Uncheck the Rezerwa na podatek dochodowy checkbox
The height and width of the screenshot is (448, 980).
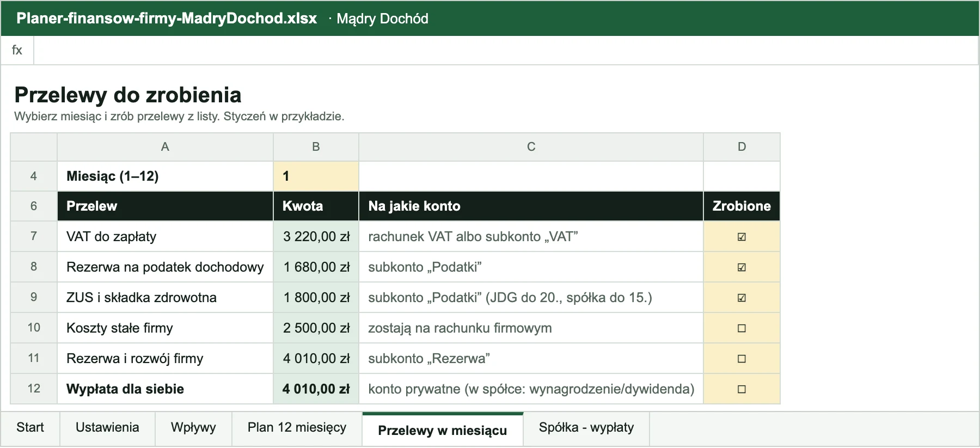[742, 267]
